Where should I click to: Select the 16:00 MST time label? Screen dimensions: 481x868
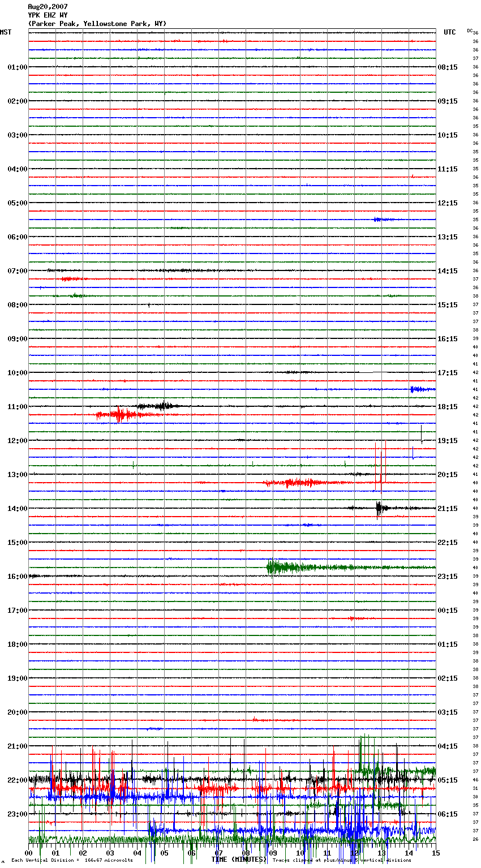pyautogui.click(x=18, y=577)
